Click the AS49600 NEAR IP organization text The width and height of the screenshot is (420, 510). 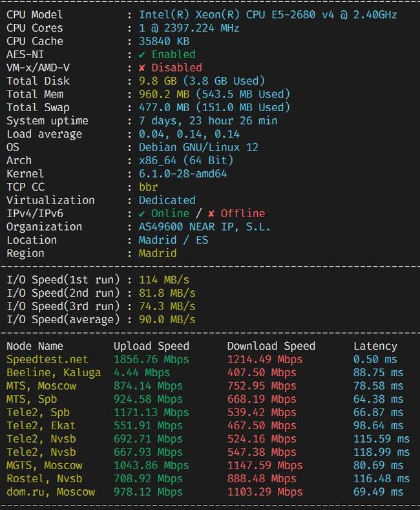click(204, 227)
